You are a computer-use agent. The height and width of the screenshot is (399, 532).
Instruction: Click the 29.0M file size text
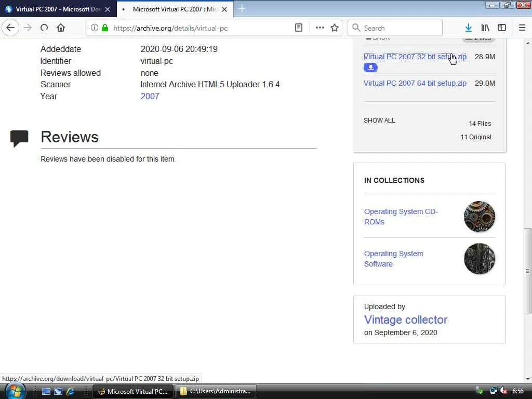[x=485, y=83]
